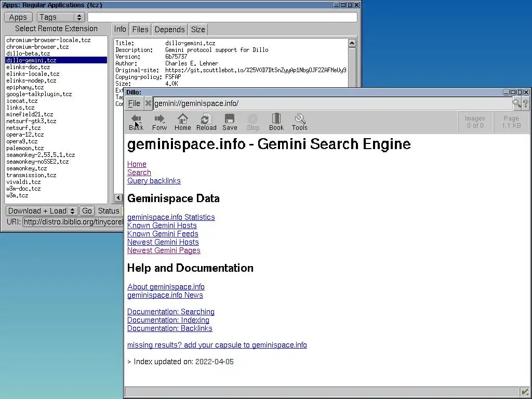Screen dimensions: 532x399
Task: Open the Search link
Action: tap(139, 172)
